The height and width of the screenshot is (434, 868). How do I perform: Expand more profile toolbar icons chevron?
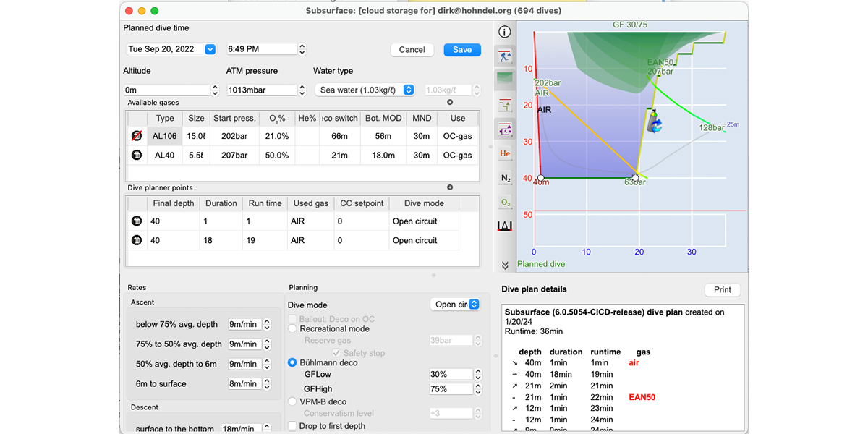[x=505, y=265]
